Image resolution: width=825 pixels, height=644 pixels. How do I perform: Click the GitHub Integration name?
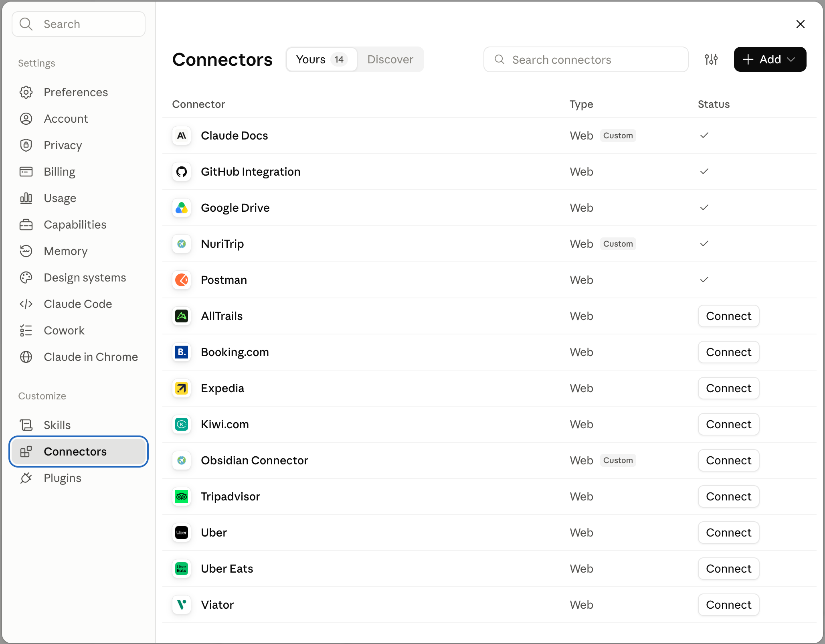251,172
